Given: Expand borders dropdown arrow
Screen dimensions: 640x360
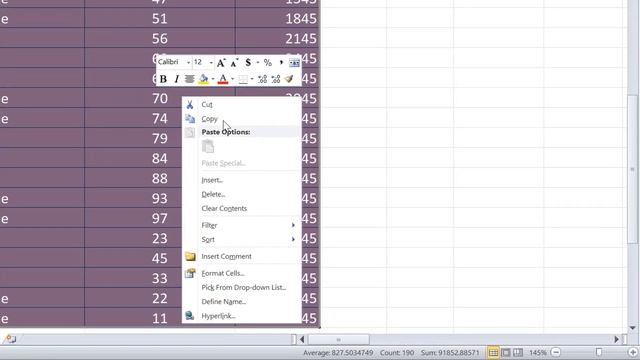Looking at the screenshot, I should 252,79.
